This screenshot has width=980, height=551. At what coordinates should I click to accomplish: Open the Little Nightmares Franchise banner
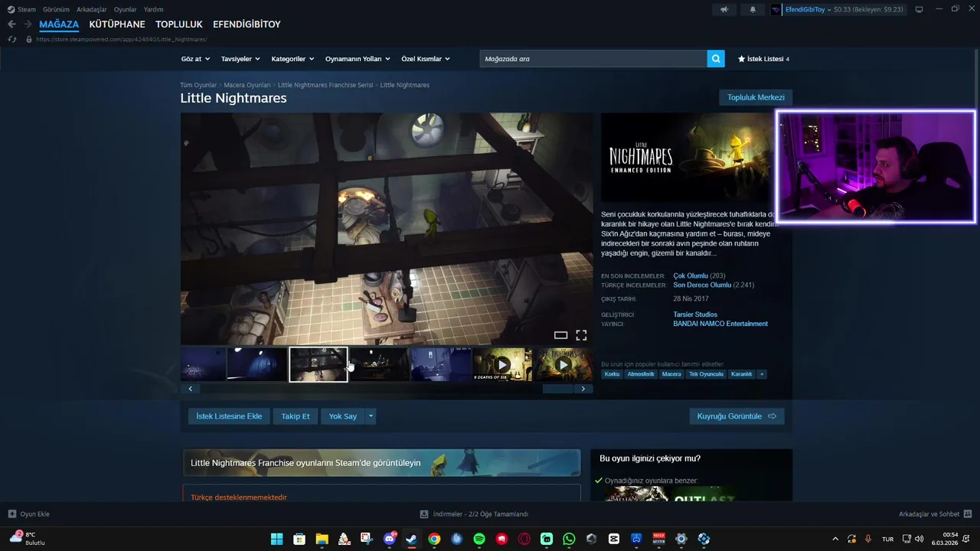(x=381, y=463)
